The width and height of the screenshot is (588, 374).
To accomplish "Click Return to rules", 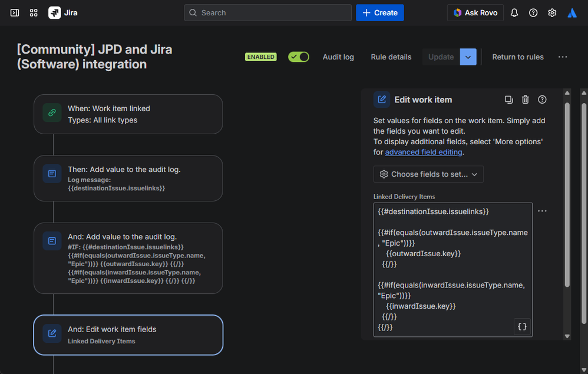I will [x=517, y=57].
